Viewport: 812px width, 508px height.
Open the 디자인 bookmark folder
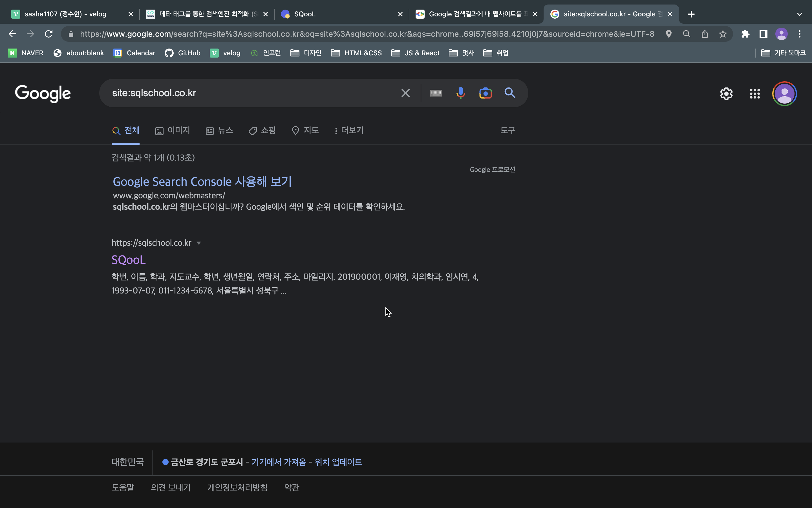(x=306, y=53)
